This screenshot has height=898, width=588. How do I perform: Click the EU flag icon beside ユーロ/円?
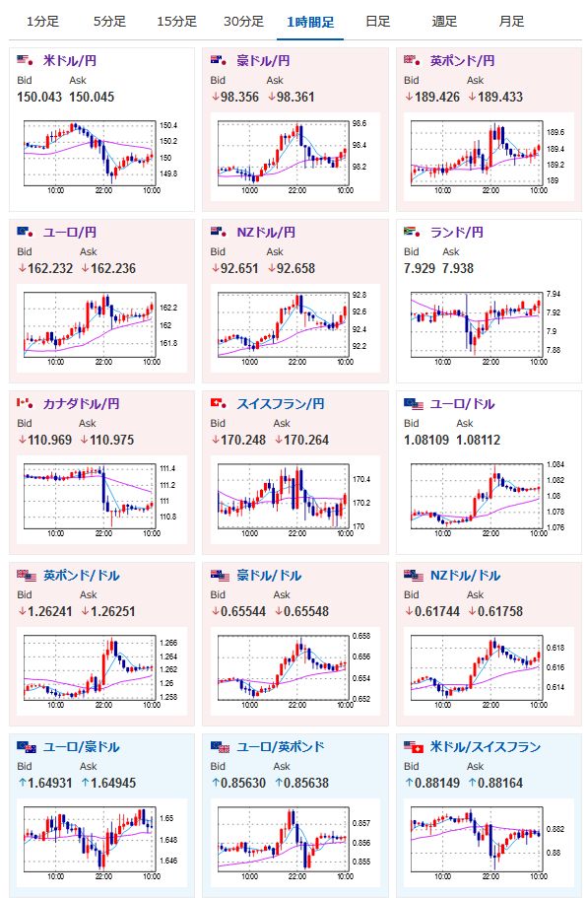(x=26, y=232)
